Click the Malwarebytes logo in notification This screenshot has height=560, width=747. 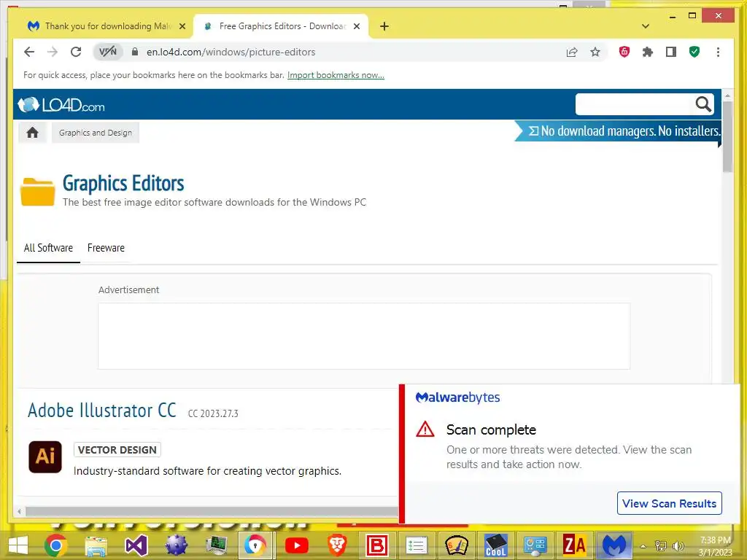[458, 397]
